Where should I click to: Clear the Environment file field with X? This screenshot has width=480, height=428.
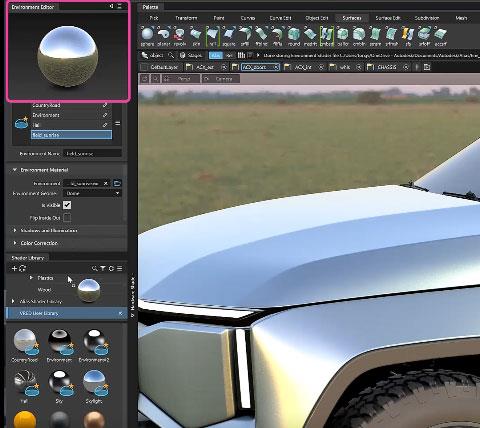click(x=106, y=183)
